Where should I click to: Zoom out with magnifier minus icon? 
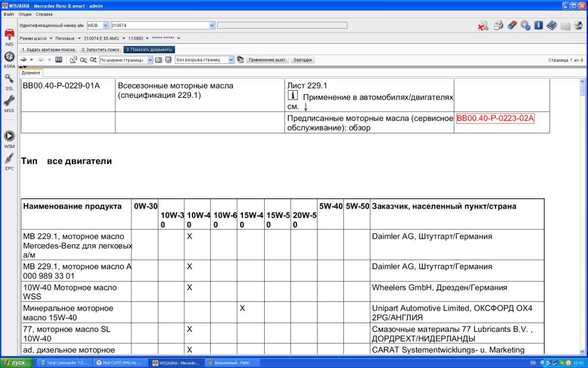click(x=83, y=60)
